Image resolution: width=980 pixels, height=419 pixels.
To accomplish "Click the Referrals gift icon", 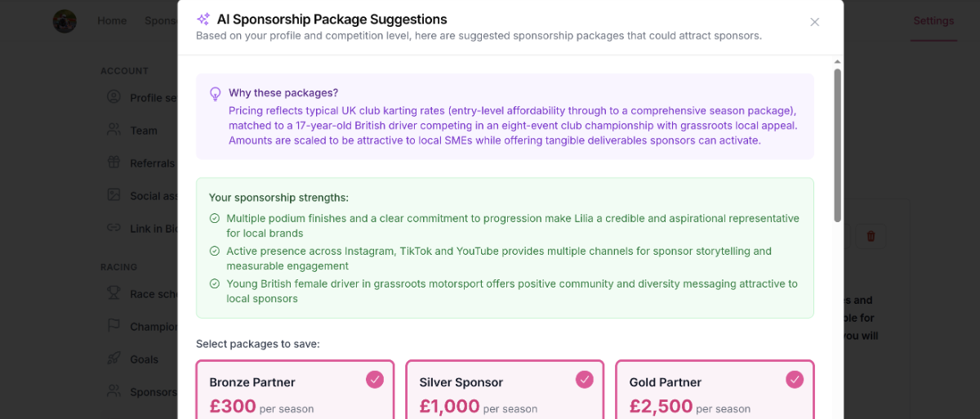I will (x=114, y=163).
